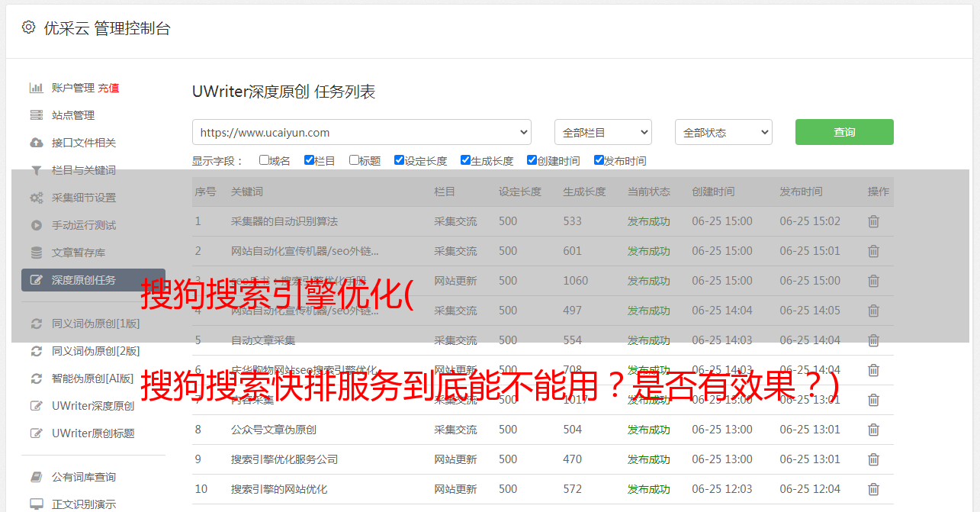Click the 深度原创任务 edit icon

click(36, 280)
